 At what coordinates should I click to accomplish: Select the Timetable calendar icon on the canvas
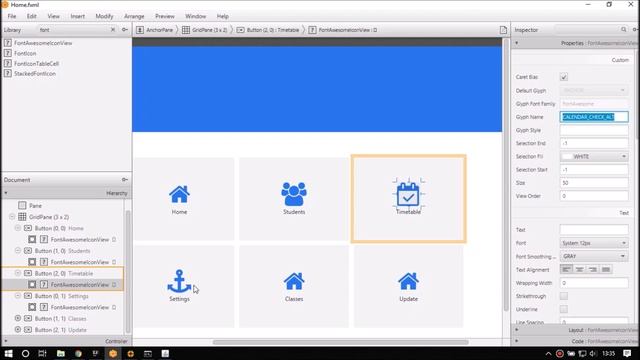[408, 194]
